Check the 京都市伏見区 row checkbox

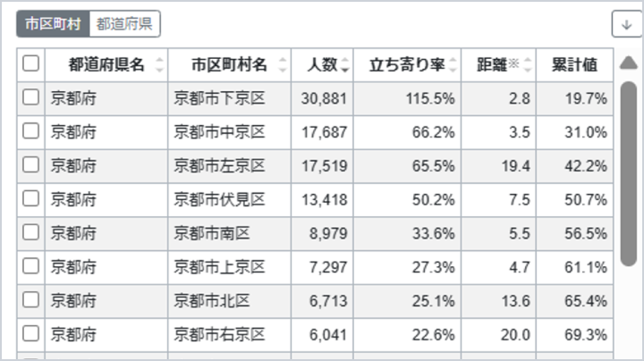(31, 198)
